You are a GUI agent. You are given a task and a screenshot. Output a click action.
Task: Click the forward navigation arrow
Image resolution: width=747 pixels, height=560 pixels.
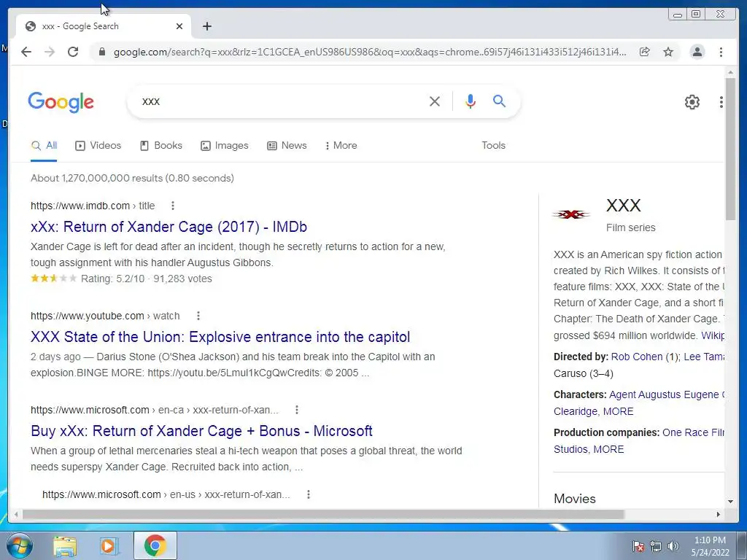pos(50,52)
